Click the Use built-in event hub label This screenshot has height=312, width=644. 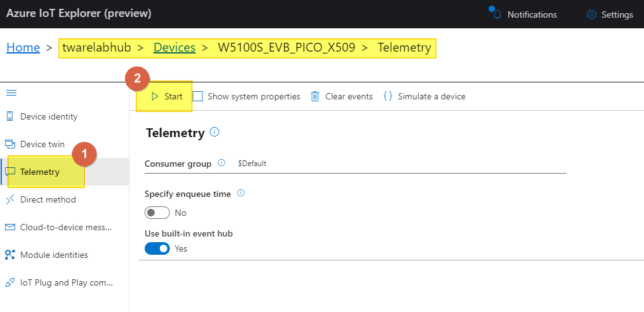coord(189,233)
